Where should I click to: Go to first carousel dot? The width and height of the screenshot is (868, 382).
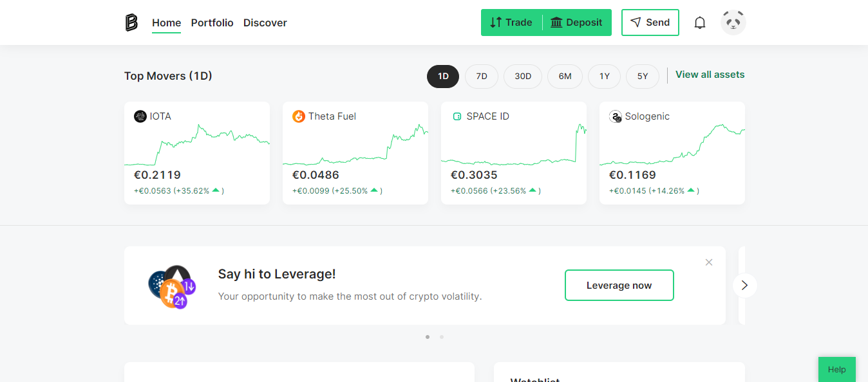point(428,336)
